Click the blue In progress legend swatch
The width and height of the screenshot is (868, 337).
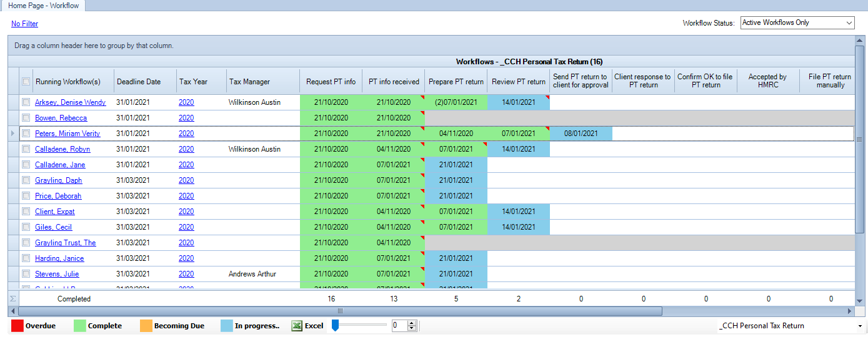coord(227,326)
